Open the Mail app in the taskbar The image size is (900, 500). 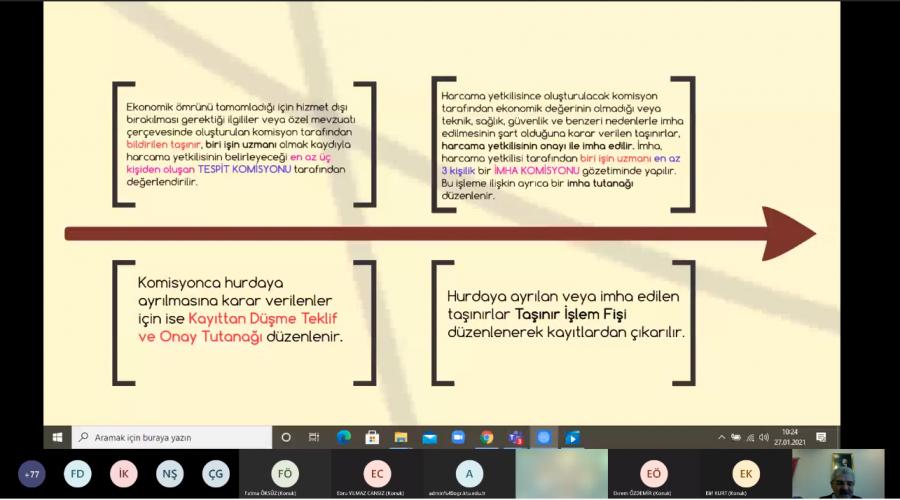(x=430, y=437)
